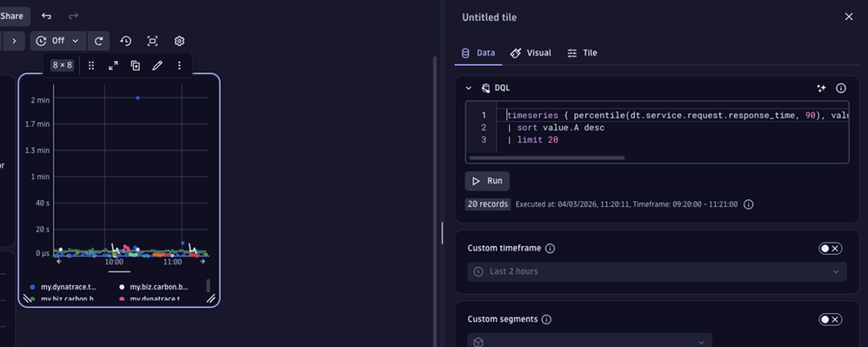Toggle the Custom segments switch
868x347 pixels.
831,319
